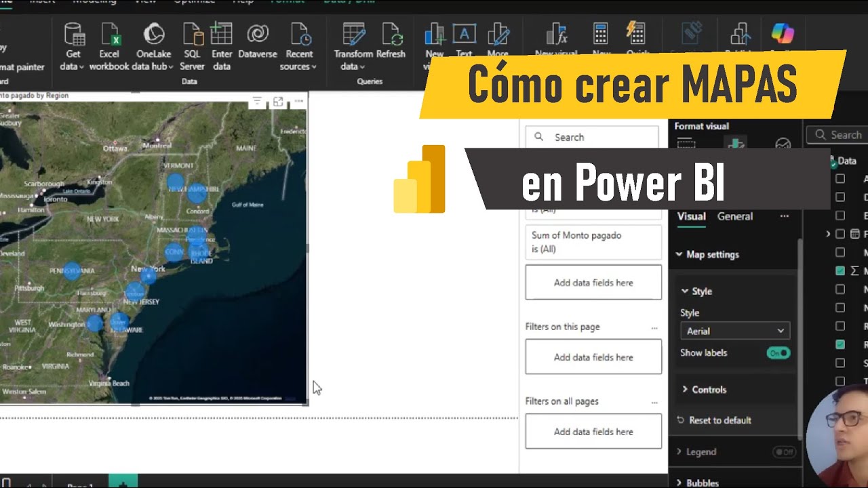Open Filters on this page ellipsis
This screenshot has width=868, height=488.
click(654, 327)
